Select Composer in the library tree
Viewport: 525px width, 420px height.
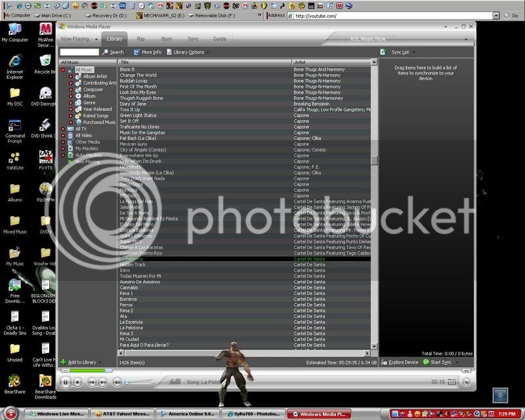pos(93,89)
